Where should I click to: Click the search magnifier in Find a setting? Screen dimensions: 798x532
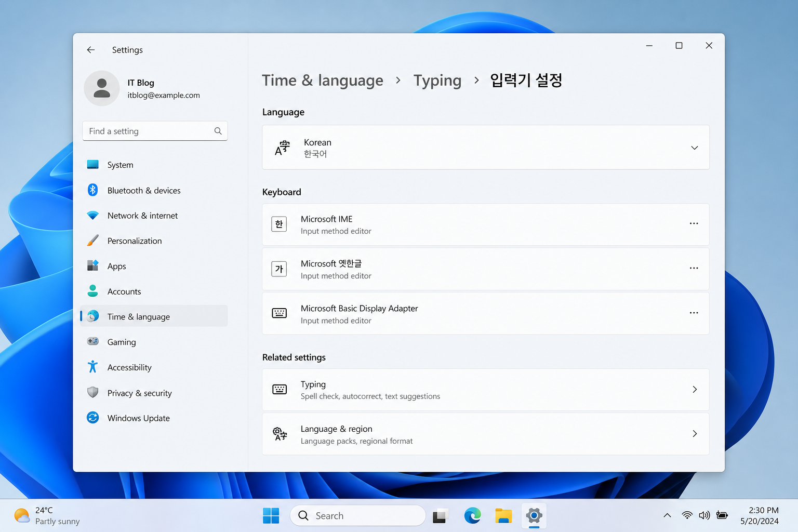coord(218,131)
